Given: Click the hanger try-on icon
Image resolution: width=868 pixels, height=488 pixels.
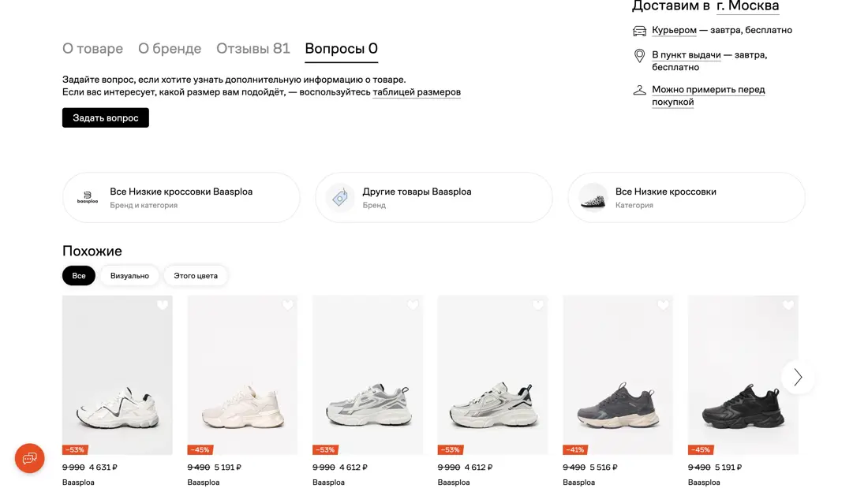Looking at the screenshot, I should pos(640,91).
